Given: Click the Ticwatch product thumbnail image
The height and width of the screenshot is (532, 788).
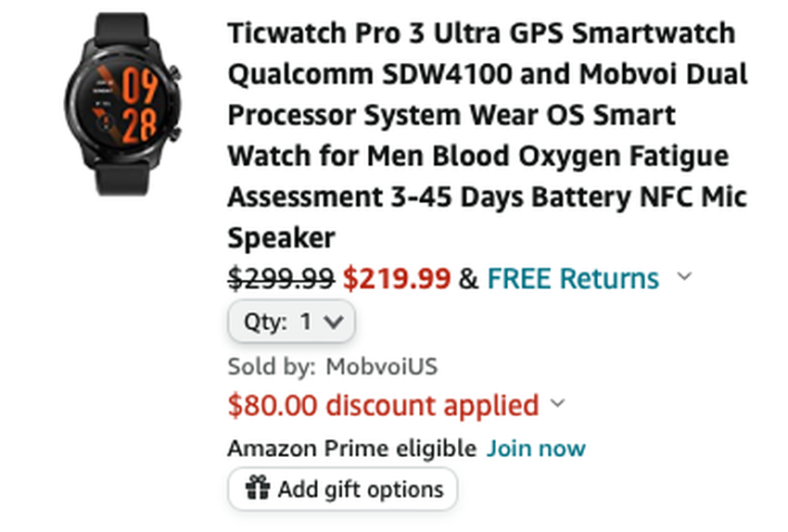Looking at the screenshot, I should [121, 103].
